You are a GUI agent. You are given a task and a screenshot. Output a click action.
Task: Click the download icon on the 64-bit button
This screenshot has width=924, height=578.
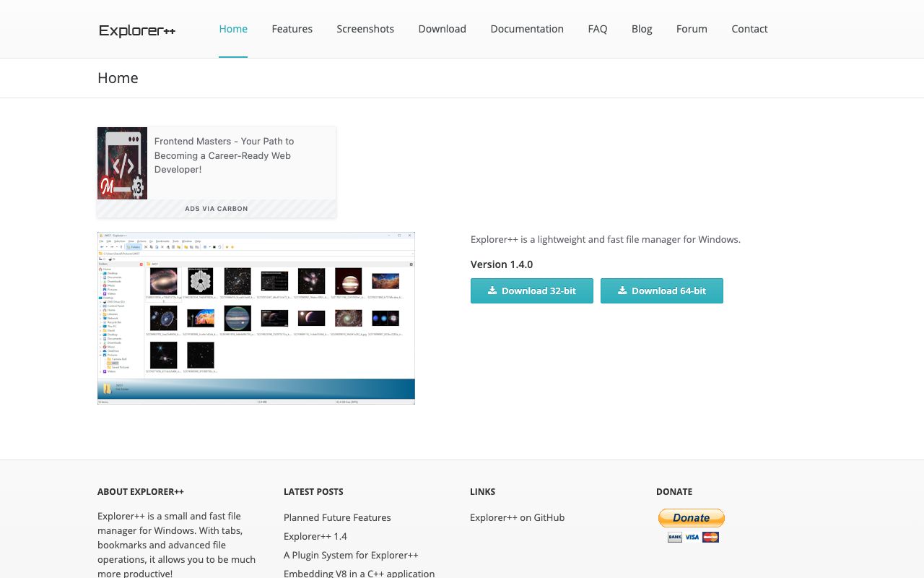point(622,290)
